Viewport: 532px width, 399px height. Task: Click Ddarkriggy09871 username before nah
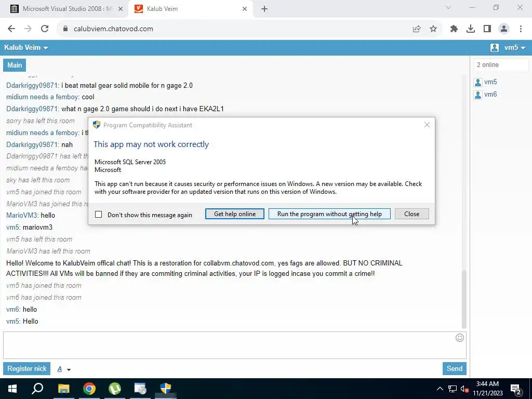[x=32, y=144]
